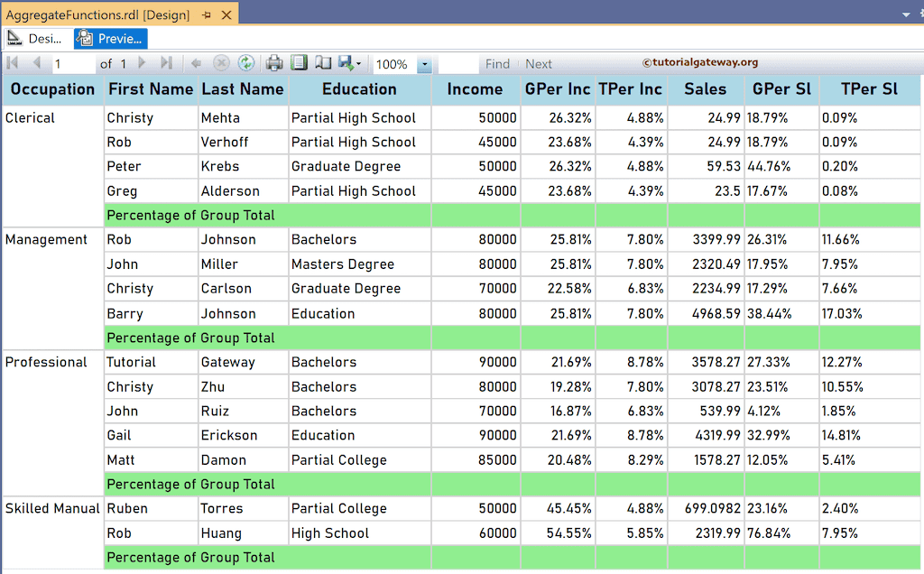This screenshot has height=574, width=924.
Task: Stop the report rendering
Action: [x=221, y=63]
